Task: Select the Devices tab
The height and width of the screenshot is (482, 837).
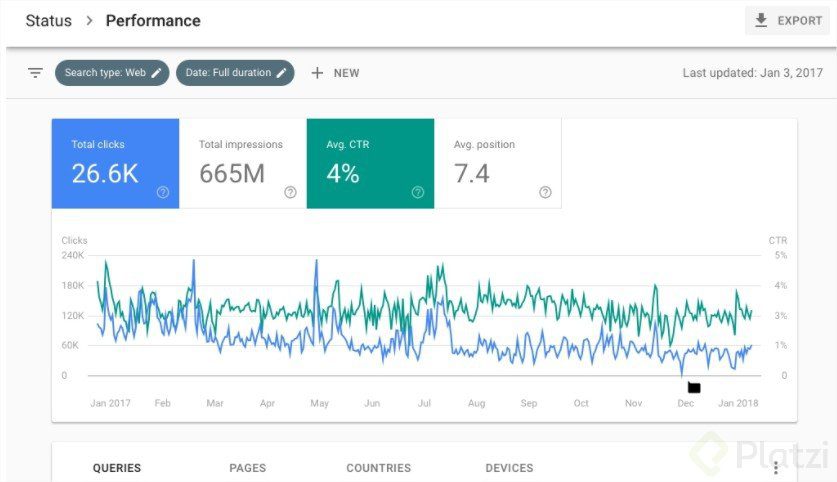Action: coord(509,468)
